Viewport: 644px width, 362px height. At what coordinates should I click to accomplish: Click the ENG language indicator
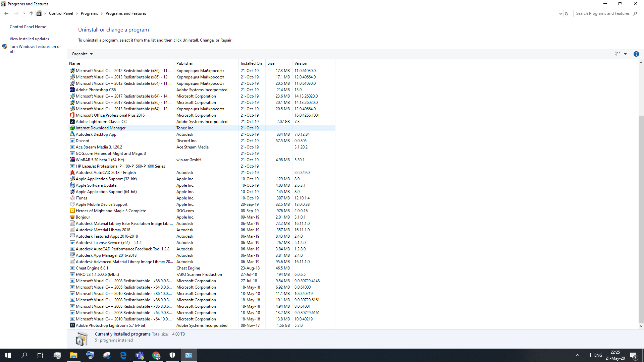(598, 355)
